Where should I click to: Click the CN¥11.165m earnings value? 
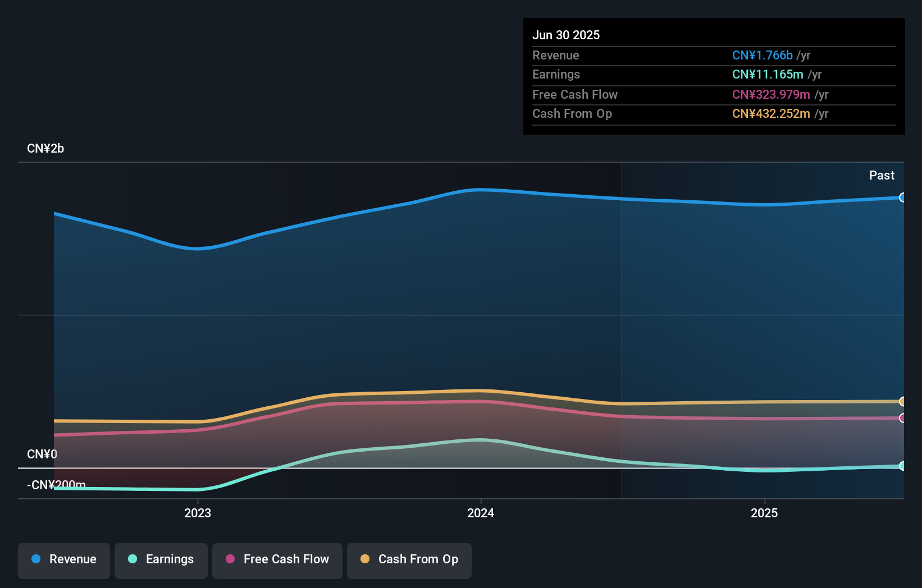(x=768, y=74)
